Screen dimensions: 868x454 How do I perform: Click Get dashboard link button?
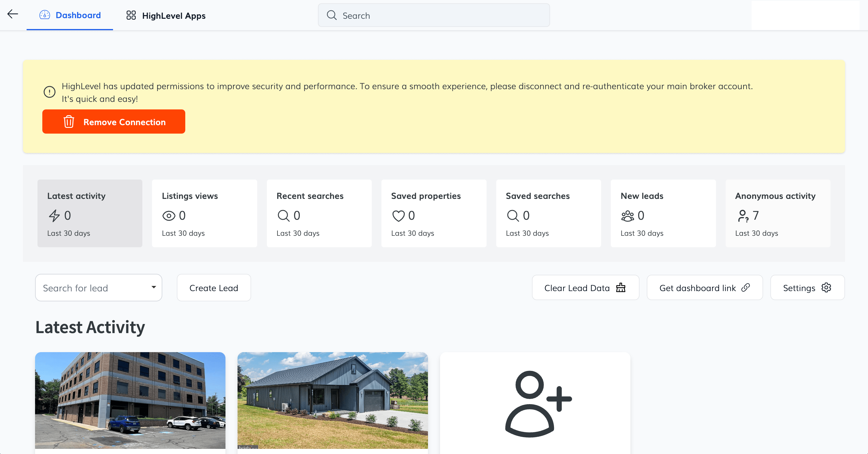[704, 288]
